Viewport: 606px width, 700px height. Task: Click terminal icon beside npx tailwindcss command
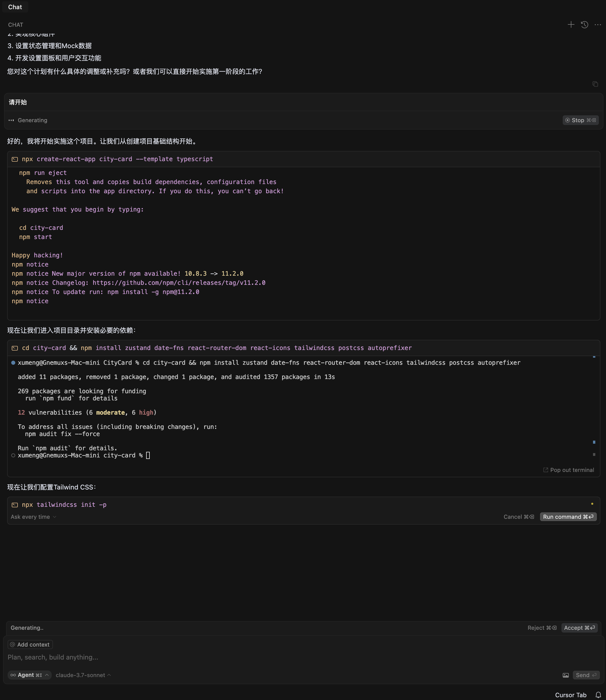click(15, 505)
